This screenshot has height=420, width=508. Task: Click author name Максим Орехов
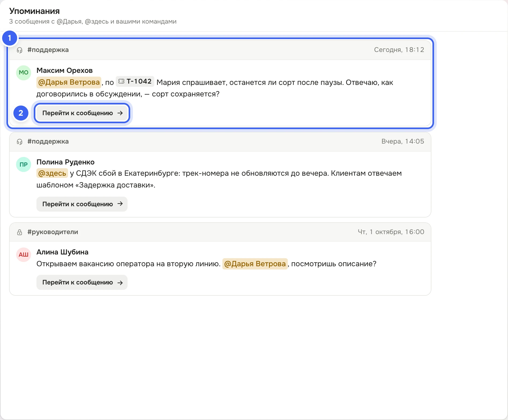[x=65, y=70]
